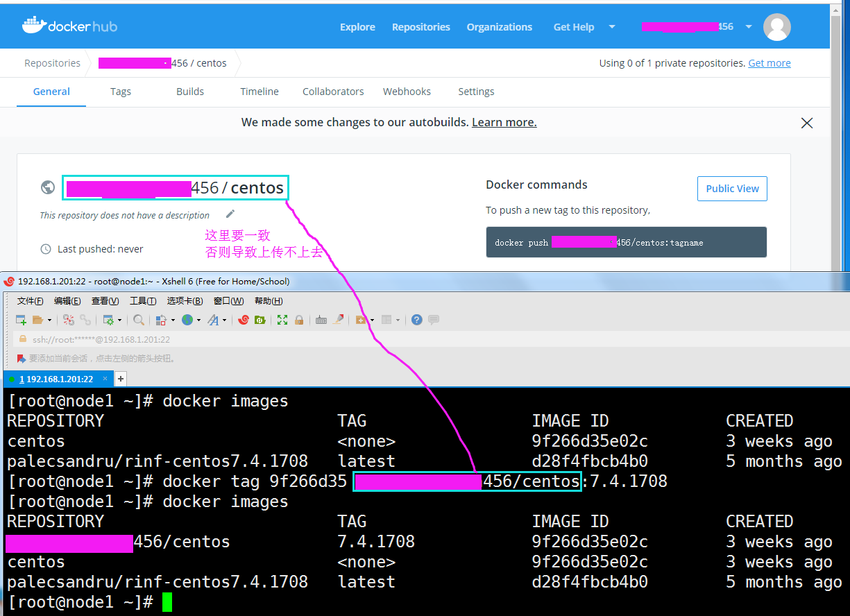This screenshot has width=850, height=616.
Task: Click the clock icon beside Last pushed
Action: pyautogui.click(x=46, y=249)
